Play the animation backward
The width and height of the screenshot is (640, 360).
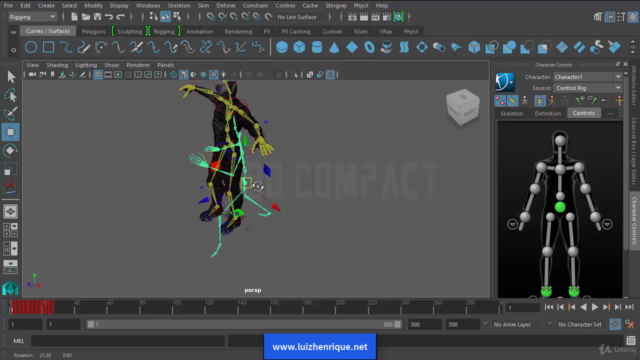pos(583,307)
